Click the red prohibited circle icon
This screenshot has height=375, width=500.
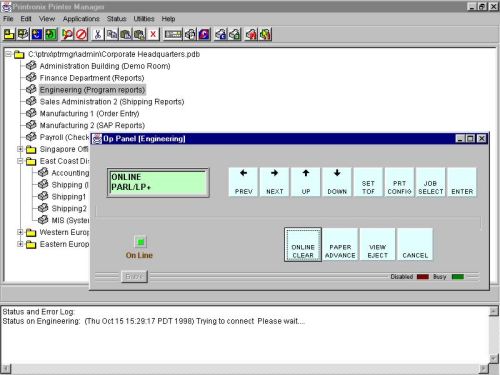click(x=81, y=34)
